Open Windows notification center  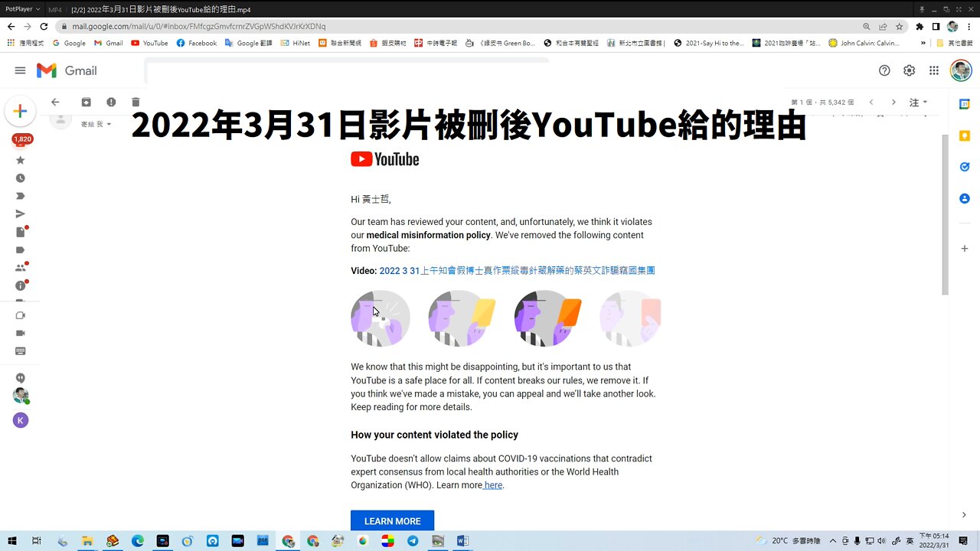point(963,541)
